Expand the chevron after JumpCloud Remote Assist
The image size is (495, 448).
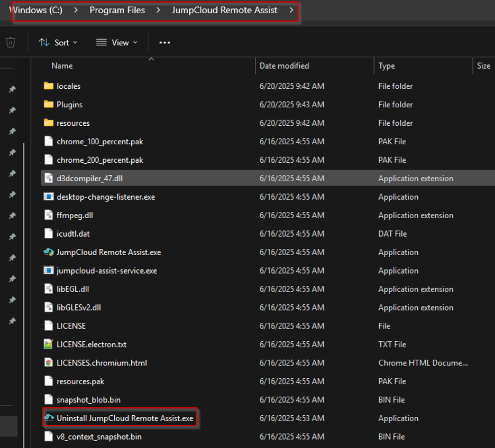pyautogui.click(x=291, y=10)
